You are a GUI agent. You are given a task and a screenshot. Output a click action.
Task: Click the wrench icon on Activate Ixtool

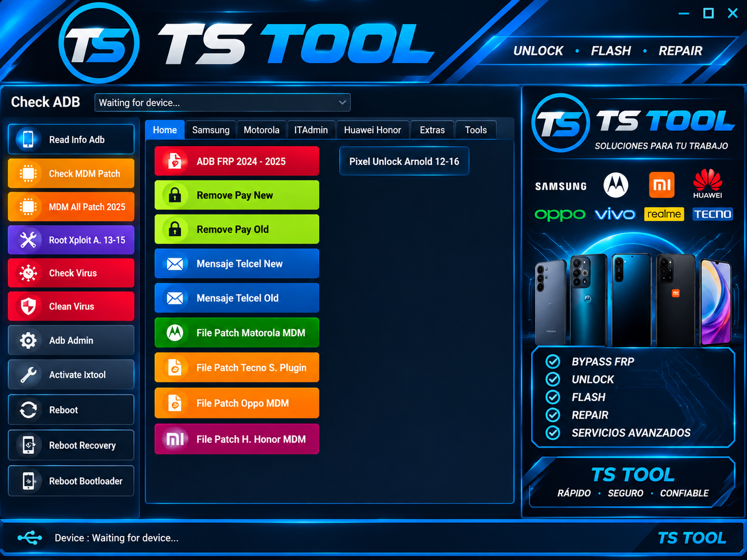pyautogui.click(x=28, y=375)
